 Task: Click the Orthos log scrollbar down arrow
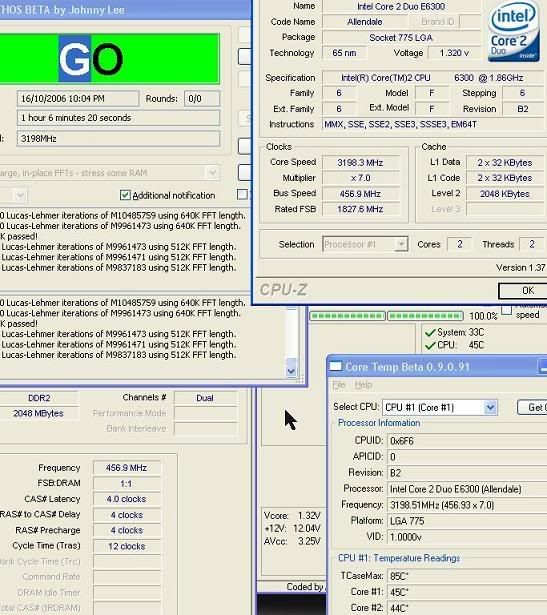click(291, 370)
